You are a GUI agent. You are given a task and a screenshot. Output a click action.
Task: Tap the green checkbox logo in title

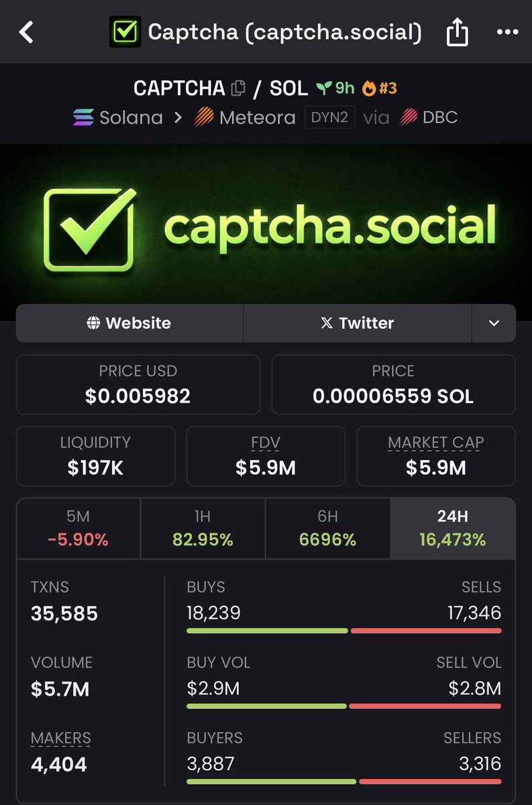click(125, 32)
